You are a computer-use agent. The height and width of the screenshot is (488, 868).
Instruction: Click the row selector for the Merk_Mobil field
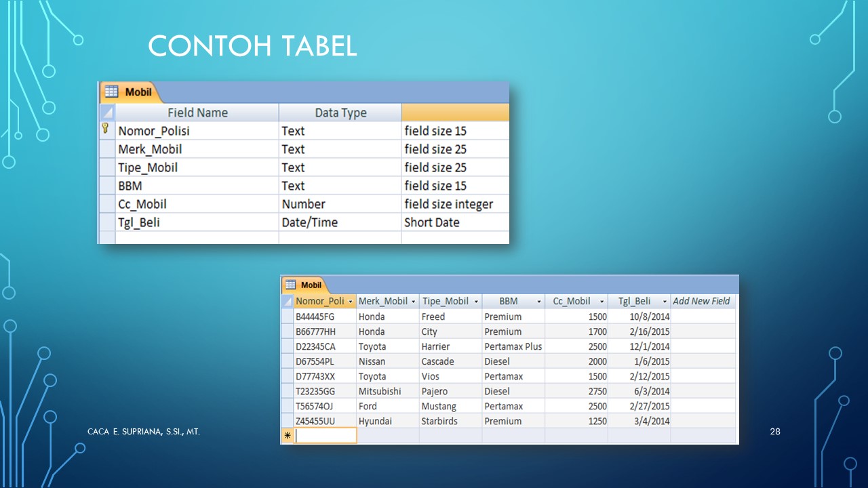point(106,148)
